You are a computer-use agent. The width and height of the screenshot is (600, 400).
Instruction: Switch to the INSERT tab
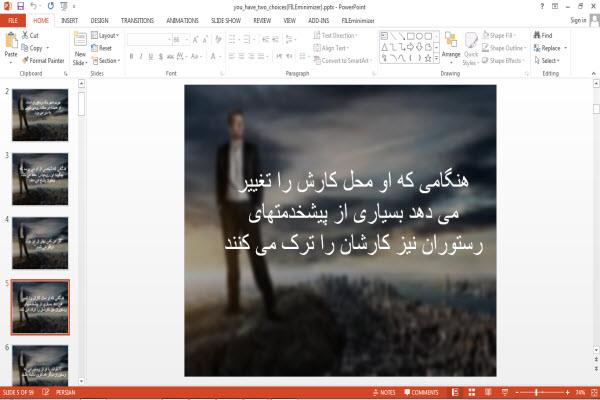(x=69, y=20)
